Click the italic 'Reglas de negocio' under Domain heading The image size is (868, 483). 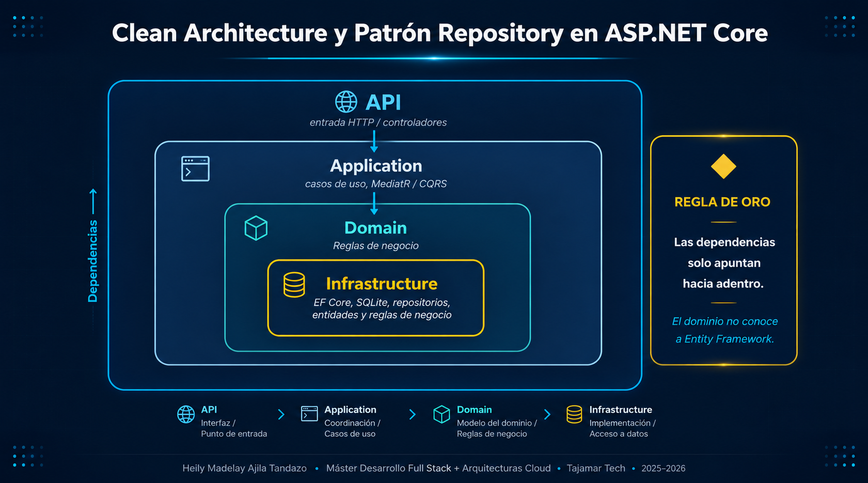[x=375, y=246]
